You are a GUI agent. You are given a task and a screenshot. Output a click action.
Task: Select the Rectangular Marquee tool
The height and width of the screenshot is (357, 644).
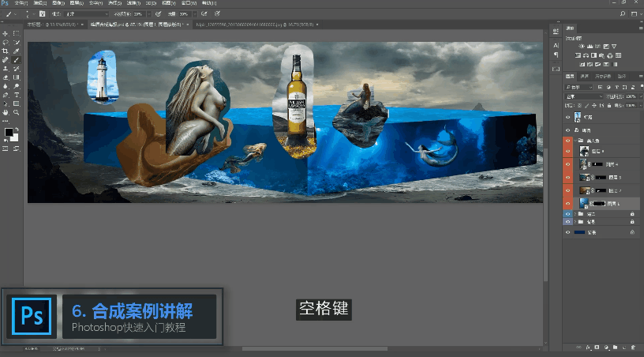pyautogui.click(x=17, y=34)
